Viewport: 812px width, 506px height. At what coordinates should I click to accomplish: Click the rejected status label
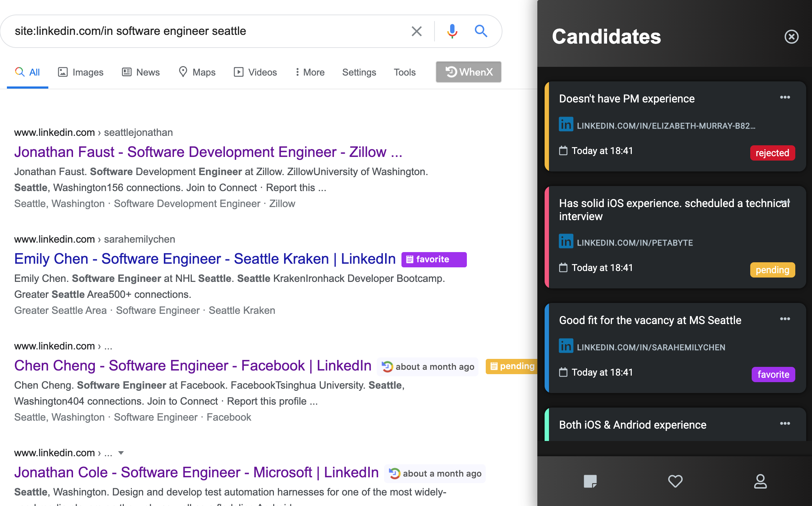[x=772, y=153]
